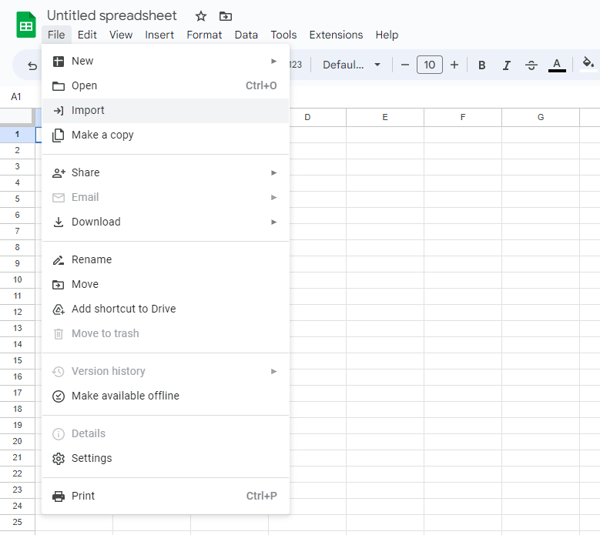Viewport: 600px width, 535px height.
Task: Open the fill color paint bucket
Action: coord(588,65)
